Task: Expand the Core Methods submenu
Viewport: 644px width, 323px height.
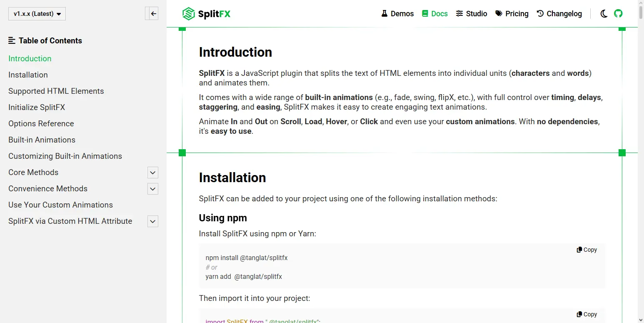Action: point(153,173)
